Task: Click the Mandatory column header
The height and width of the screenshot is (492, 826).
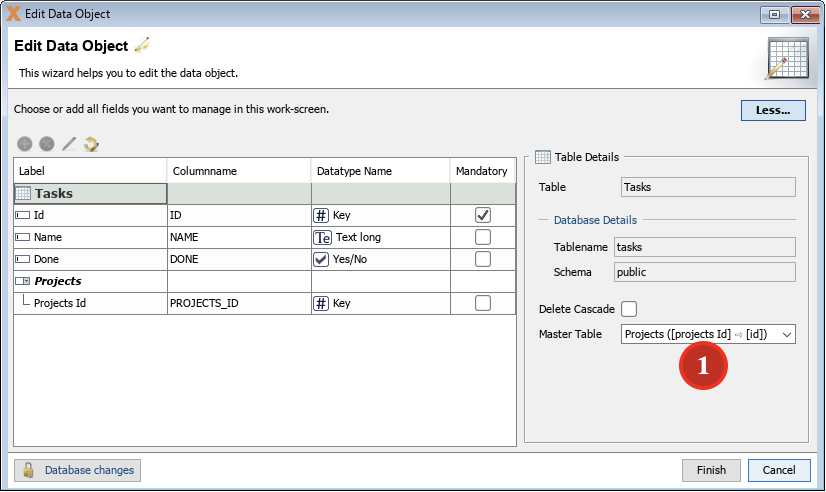Action: [x=482, y=171]
